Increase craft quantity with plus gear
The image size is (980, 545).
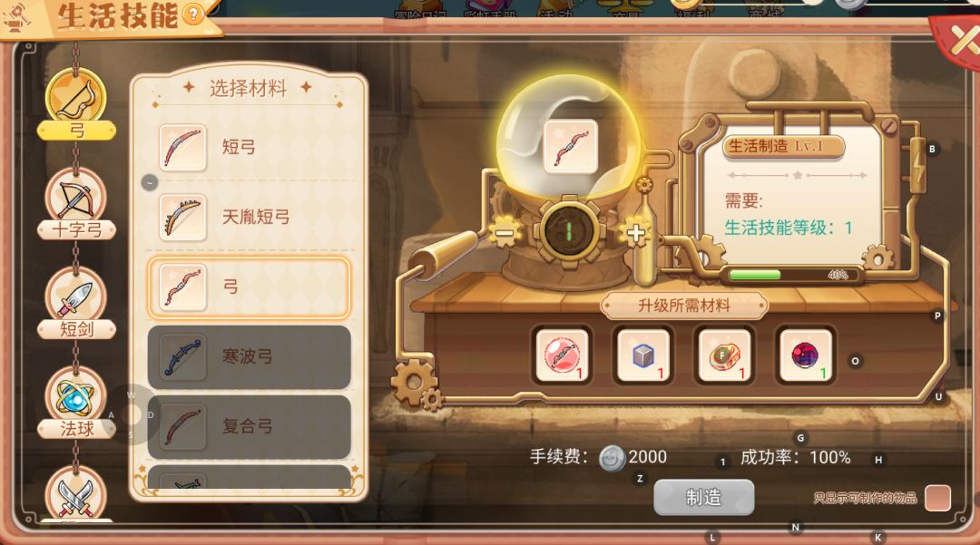click(635, 233)
